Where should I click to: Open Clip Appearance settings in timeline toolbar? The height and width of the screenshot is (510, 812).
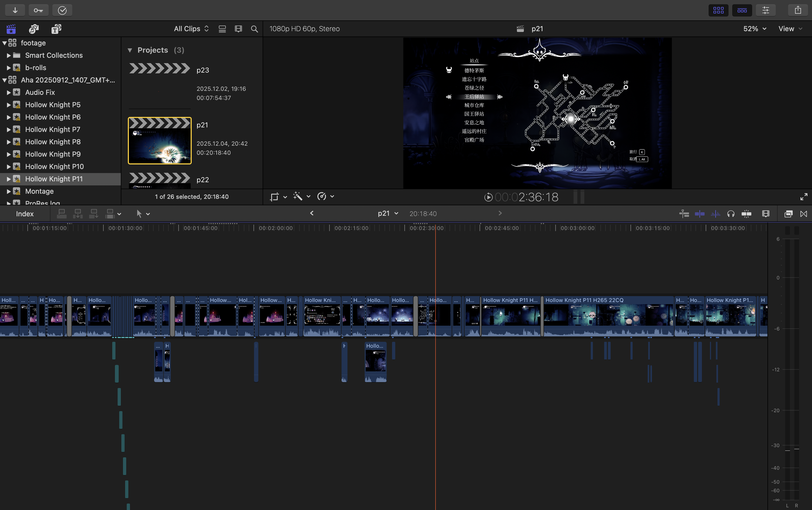pyautogui.click(x=766, y=214)
